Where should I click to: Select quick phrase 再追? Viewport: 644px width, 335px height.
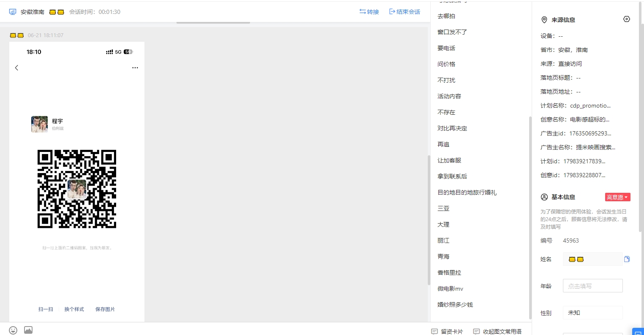pyautogui.click(x=443, y=144)
